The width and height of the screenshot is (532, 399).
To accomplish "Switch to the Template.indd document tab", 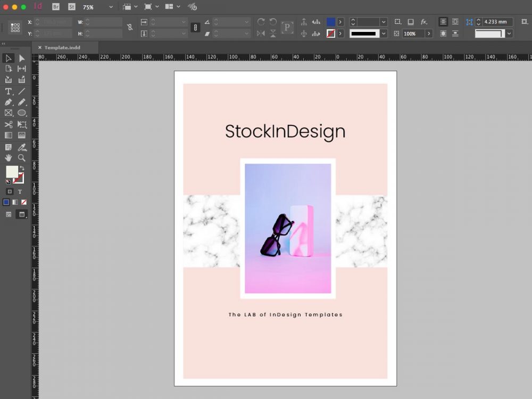I will click(62, 47).
